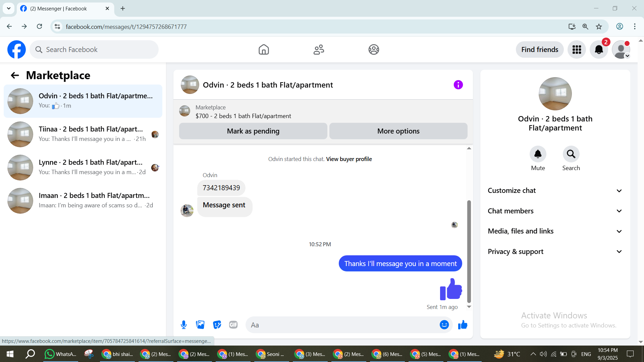Open Lynne conversation in chat list
The width and height of the screenshot is (644, 362).
(83, 167)
